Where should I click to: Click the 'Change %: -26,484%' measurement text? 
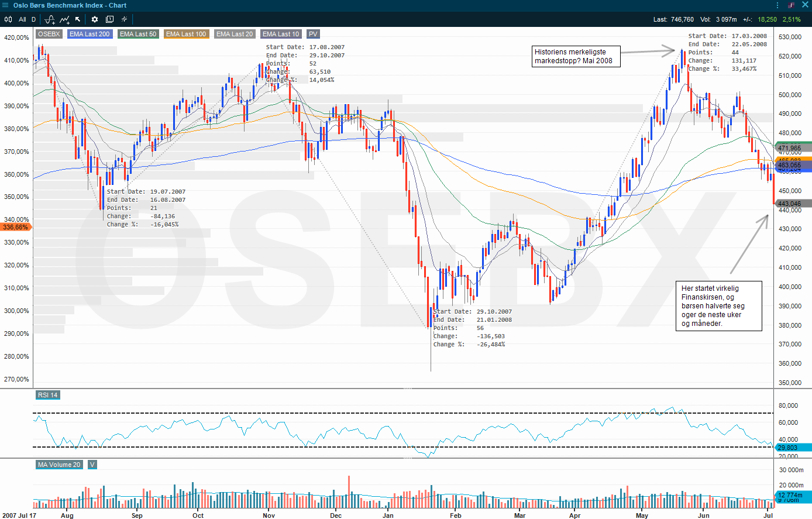pos(469,344)
